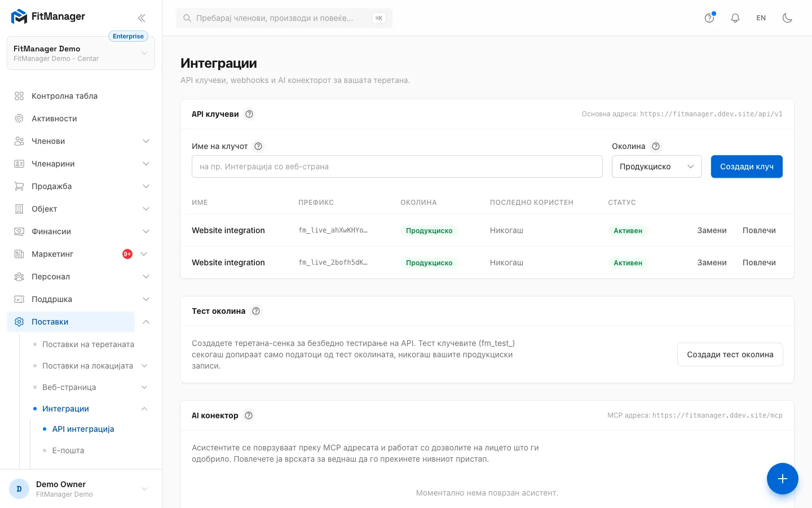The width and height of the screenshot is (812, 508).
Task: Click Создади тест околина button
Action: 730,354
